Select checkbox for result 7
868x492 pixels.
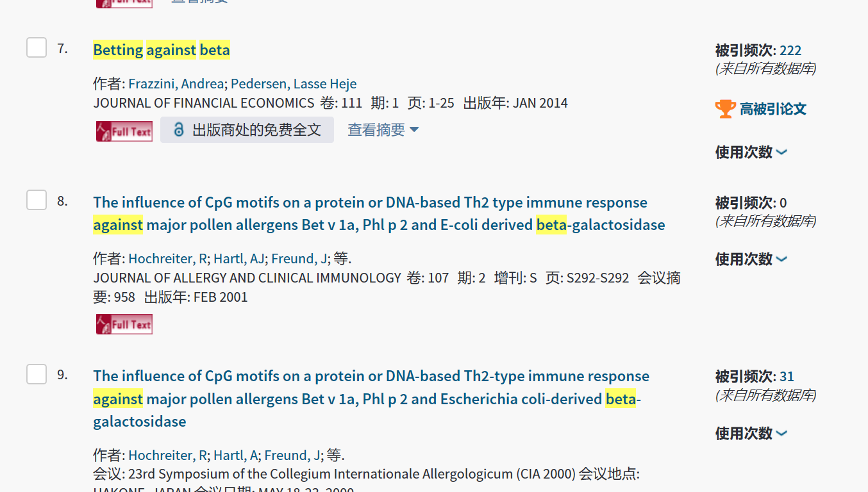37,47
